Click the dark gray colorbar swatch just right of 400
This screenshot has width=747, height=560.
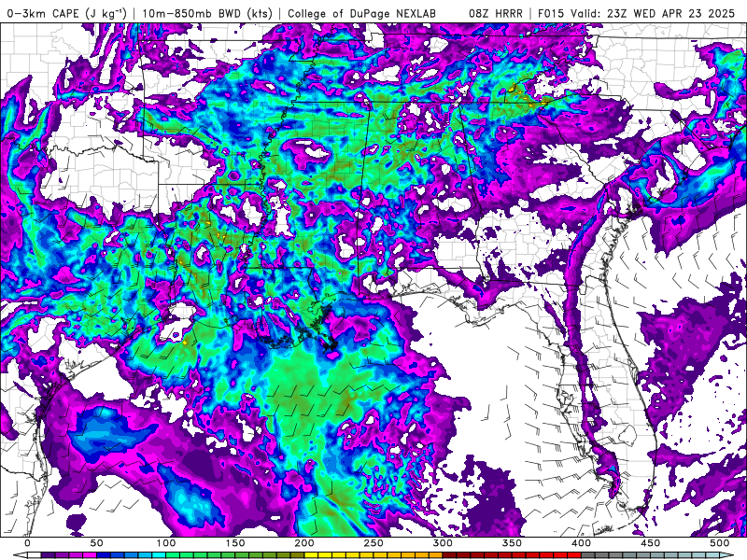pyautogui.click(x=588, y=554)
